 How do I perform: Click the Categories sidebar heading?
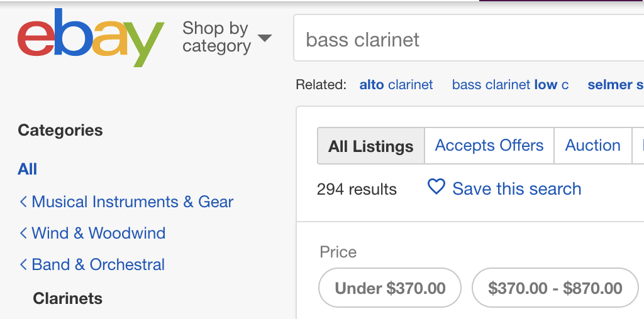[60, 130]
